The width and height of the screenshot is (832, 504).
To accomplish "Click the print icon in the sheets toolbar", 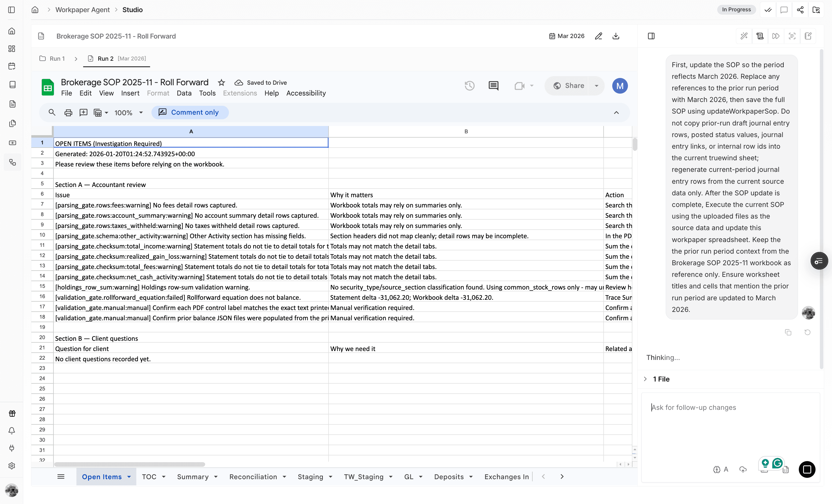I will coord(68,113).
